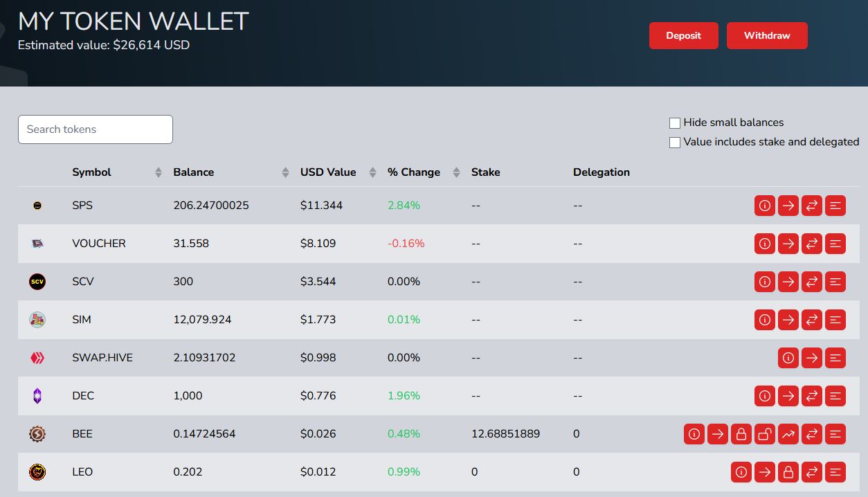This screenshot has width=868, height=497.
Task: Open BEE history lines icon
Action: click(835, 434)
